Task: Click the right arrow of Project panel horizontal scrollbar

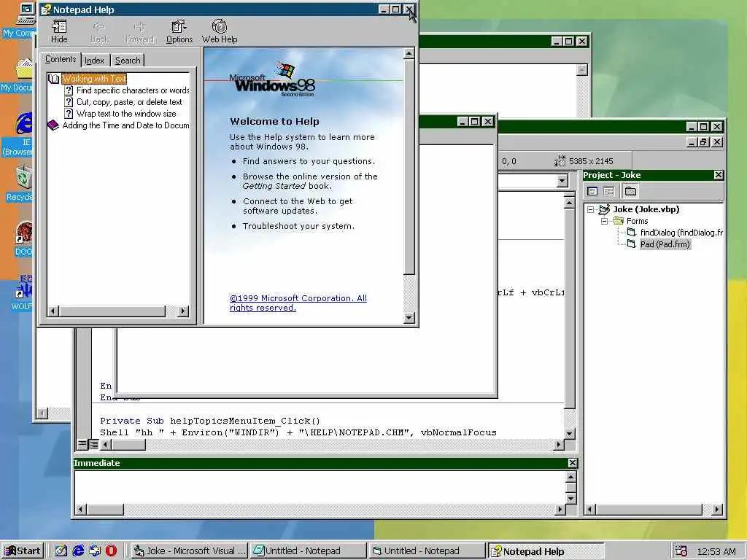Action: (716, 509)
